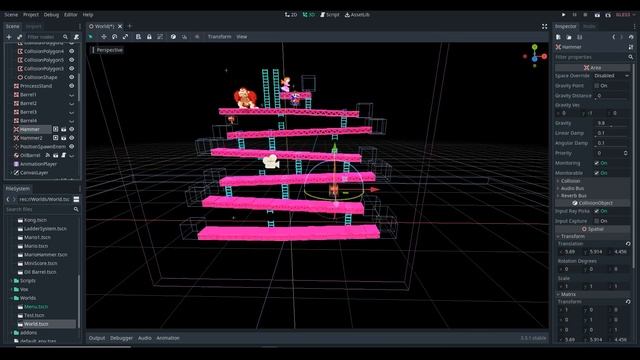Activate the Rotate Mode tool
The height and width of the screenshot is (360, 640).
coord(114,37)
